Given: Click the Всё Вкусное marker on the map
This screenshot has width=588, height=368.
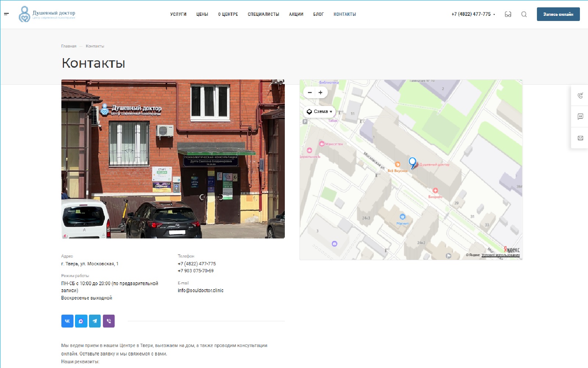Looking at the screenshot, I should 397,164.
